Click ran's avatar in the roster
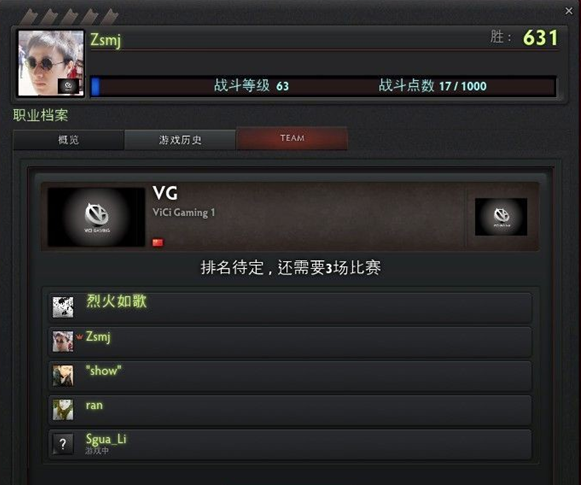The width and height of the screenshot is (581, 485). (63, 410)
